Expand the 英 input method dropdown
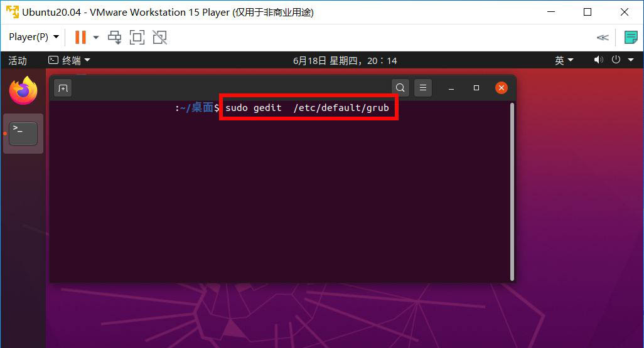Viewport: 644px width, 348px height. coord(564,60)
